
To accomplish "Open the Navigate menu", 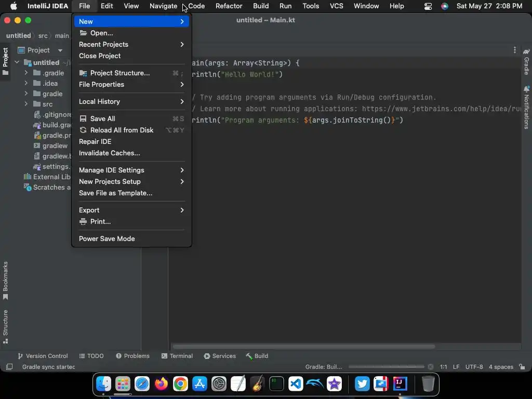I will tap(163, 6).
